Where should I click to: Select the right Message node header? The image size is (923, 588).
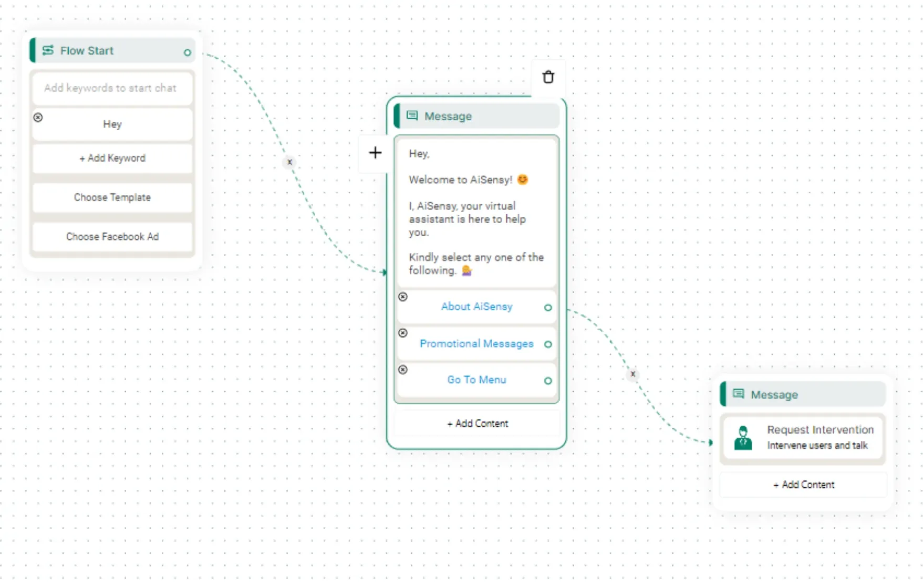pyautogui.click(x=803, y=394)
